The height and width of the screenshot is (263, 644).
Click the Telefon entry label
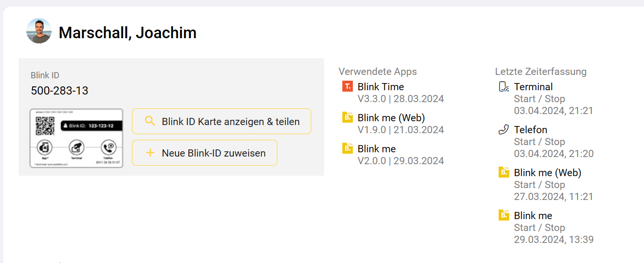(x=530, y=130)
